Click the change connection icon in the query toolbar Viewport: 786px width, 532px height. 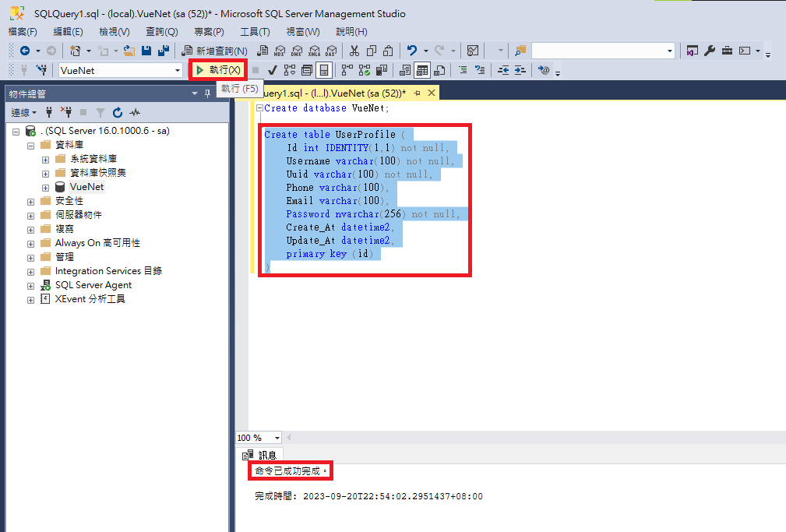point(41,70)
